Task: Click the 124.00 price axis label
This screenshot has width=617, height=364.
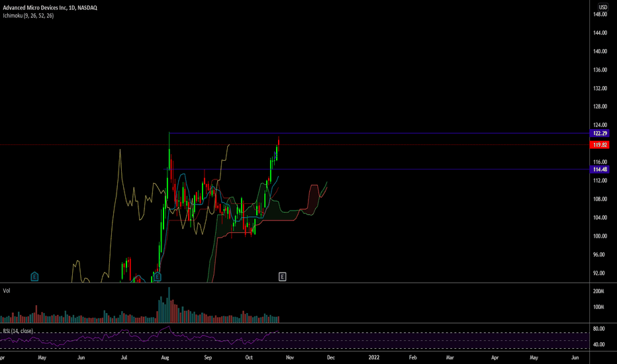Action: [x=600, y=125]
